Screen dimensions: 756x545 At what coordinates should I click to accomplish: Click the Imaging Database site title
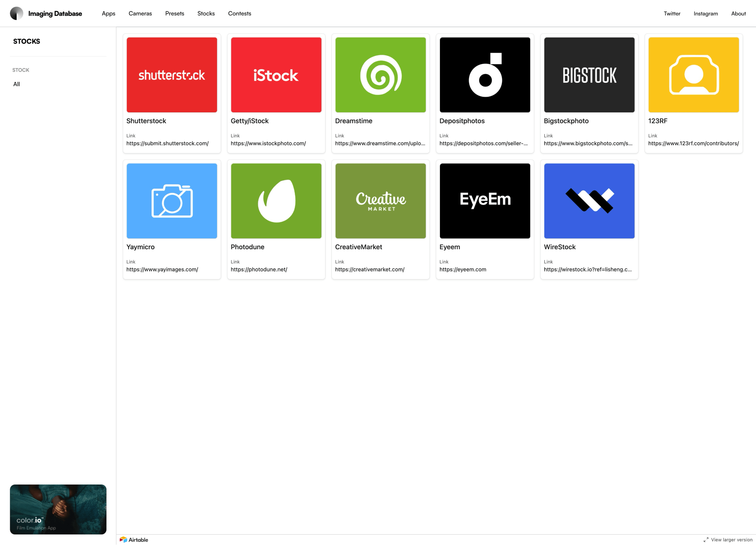[55, 14]
